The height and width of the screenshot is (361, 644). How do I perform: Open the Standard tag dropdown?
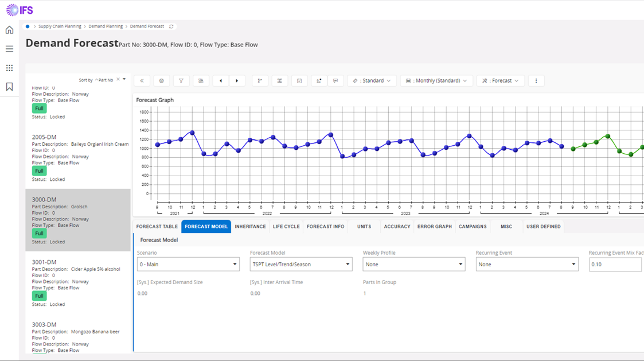pos(372,80)
